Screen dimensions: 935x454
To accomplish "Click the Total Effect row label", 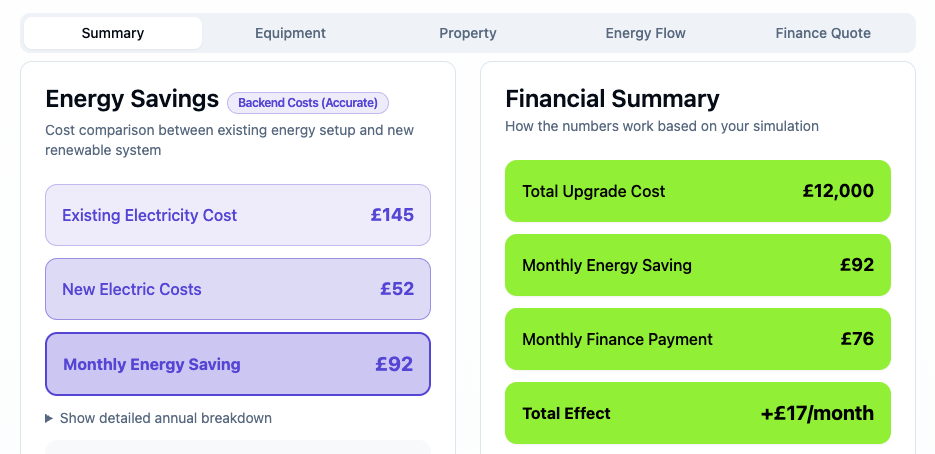I will tap(566, 413).
